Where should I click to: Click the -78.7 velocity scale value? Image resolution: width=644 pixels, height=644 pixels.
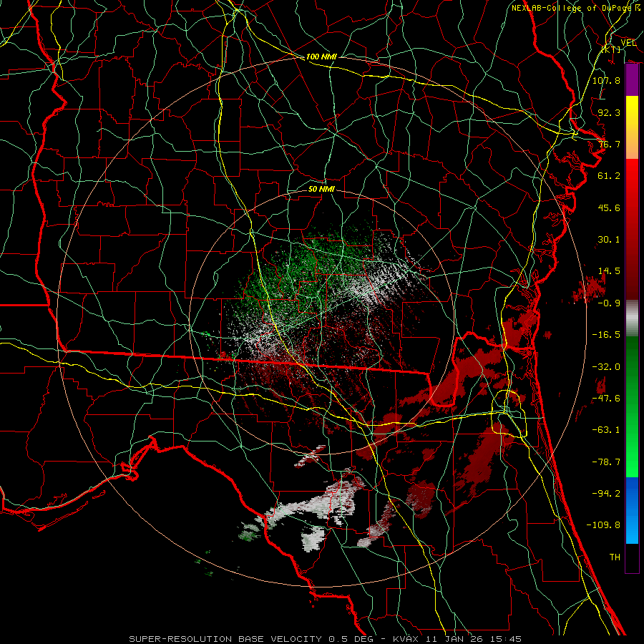point(606,462)
